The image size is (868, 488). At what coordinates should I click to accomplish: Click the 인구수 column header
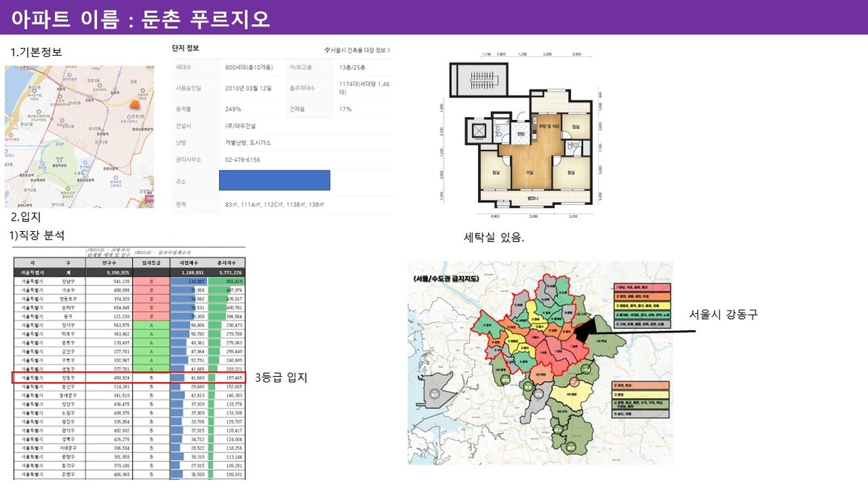(108, 263)
